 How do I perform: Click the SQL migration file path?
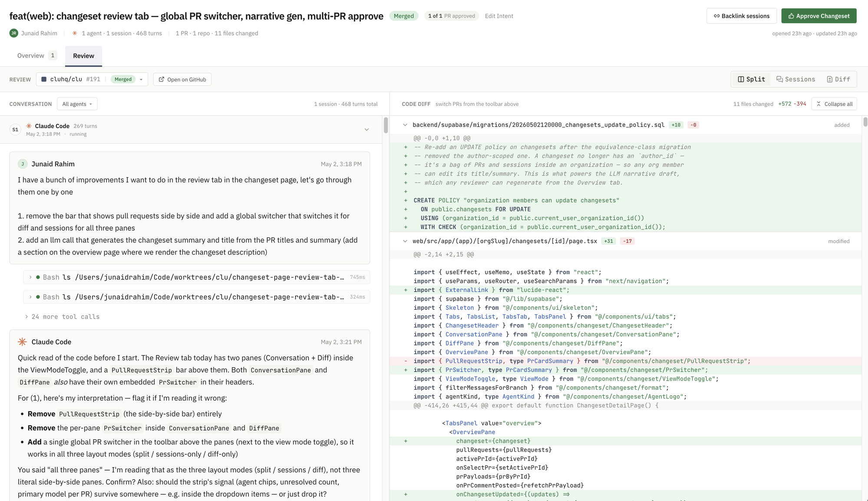coord(538,125)
